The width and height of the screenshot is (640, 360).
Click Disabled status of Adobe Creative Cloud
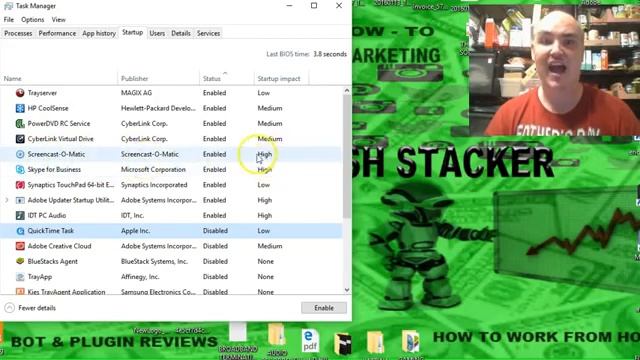tap(215, 246)
